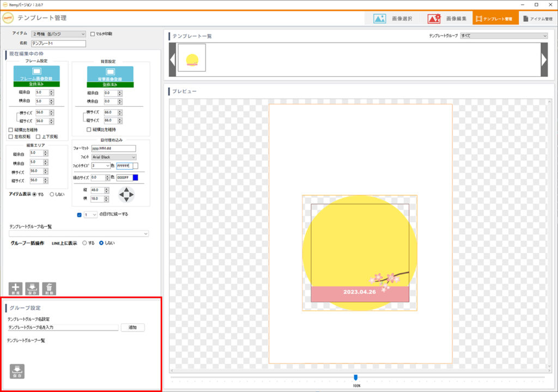The image size is (558, 392).
Task: Click the 背景画像登録 background image button
Action: 111,74
